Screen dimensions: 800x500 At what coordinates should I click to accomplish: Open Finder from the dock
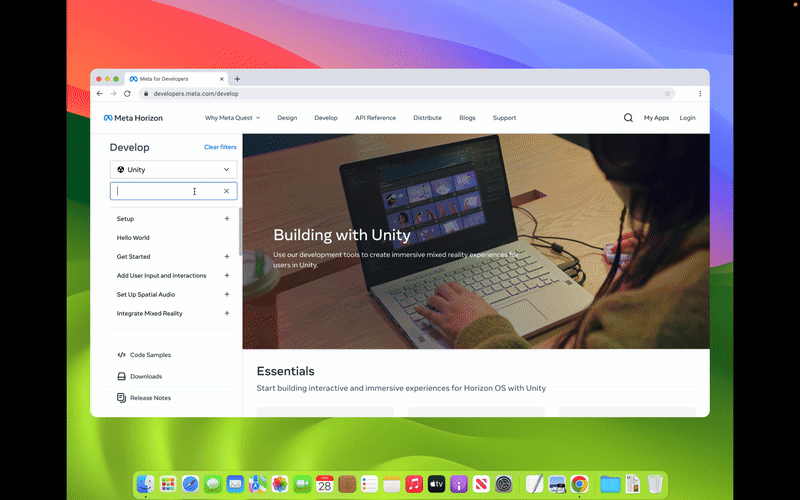pos(145,484)
